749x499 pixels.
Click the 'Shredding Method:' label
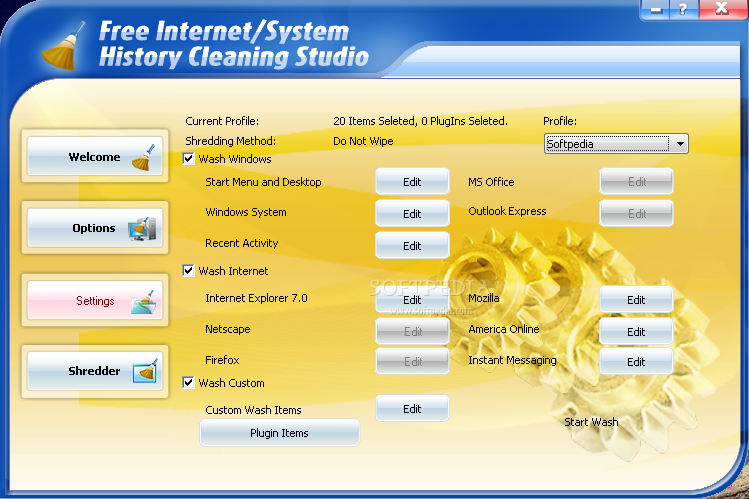[230, 141]
